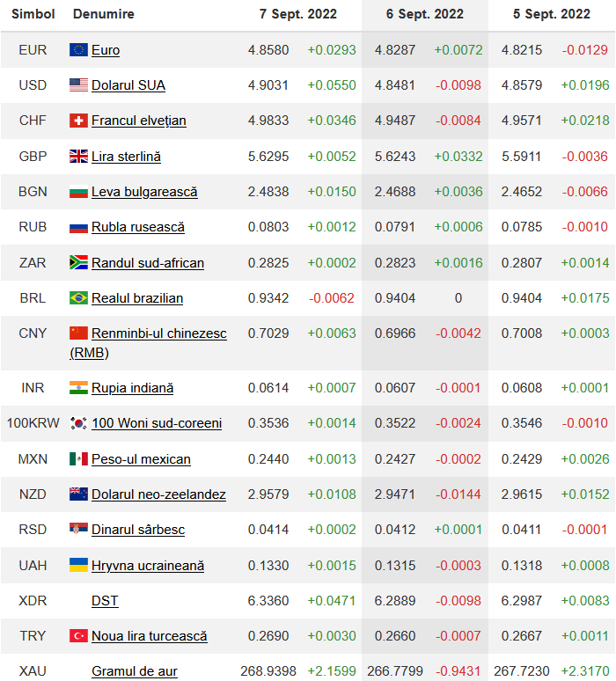The width and height of the screenshot is (616, 681).
Task: Open the Dolarul neo-zeelandez link
Action: [x=158, y=494]
